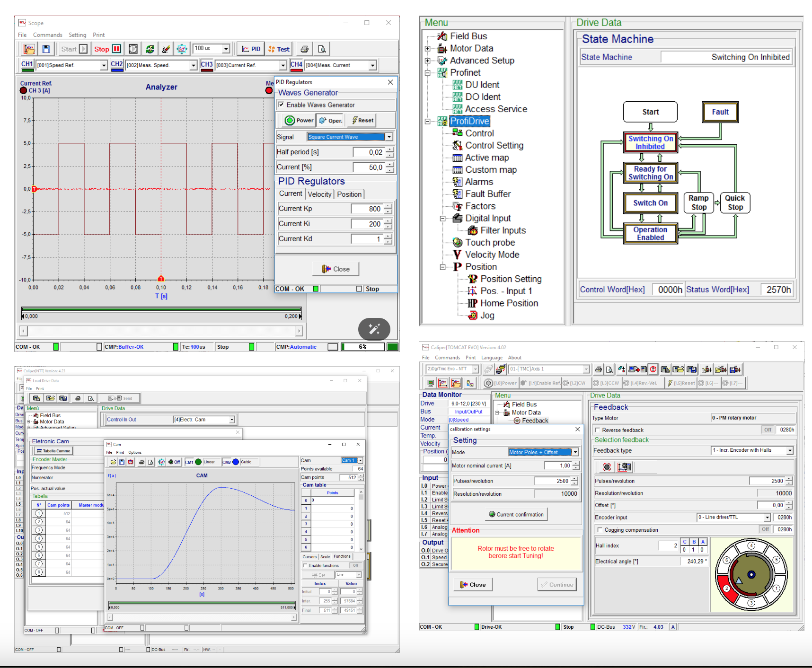Click the Stop acquisition button in Scope
The image size is (812, 668).
click(107, 49)
